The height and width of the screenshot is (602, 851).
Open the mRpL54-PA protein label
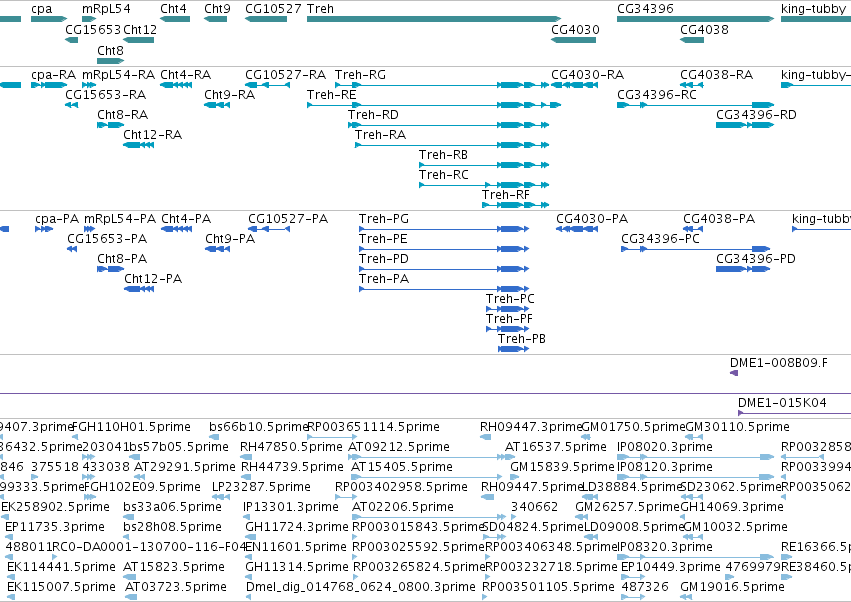pyautogui.click(x=120, y=219)
